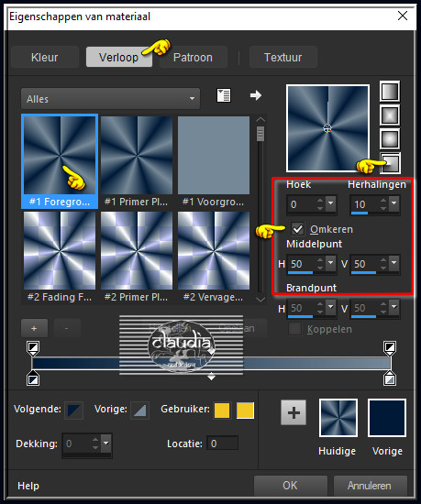Click the Hoek spinner arrows
Image resolution: width=421 pixels, height=504 pixels.
point(320,203)
